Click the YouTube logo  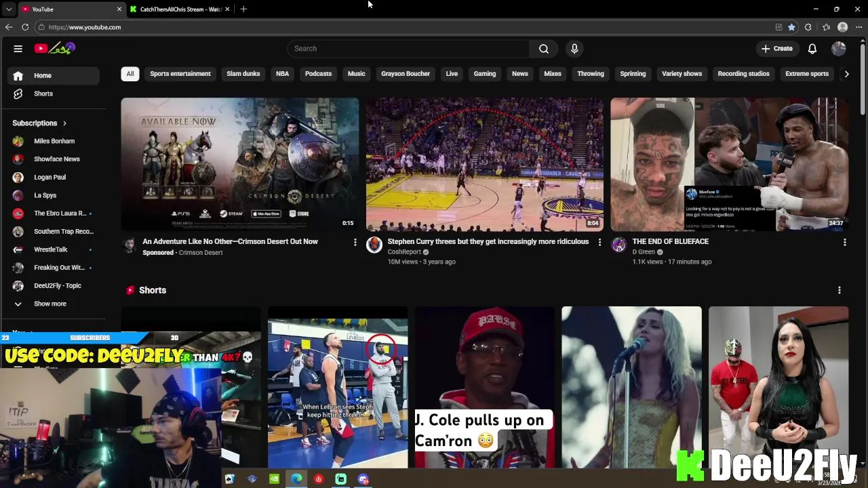54,48
